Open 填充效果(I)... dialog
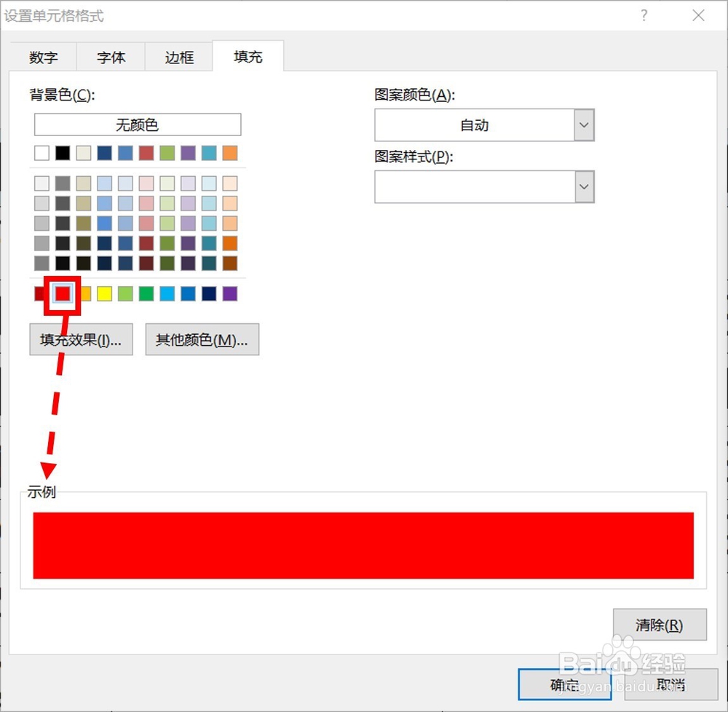 (82, 340)
